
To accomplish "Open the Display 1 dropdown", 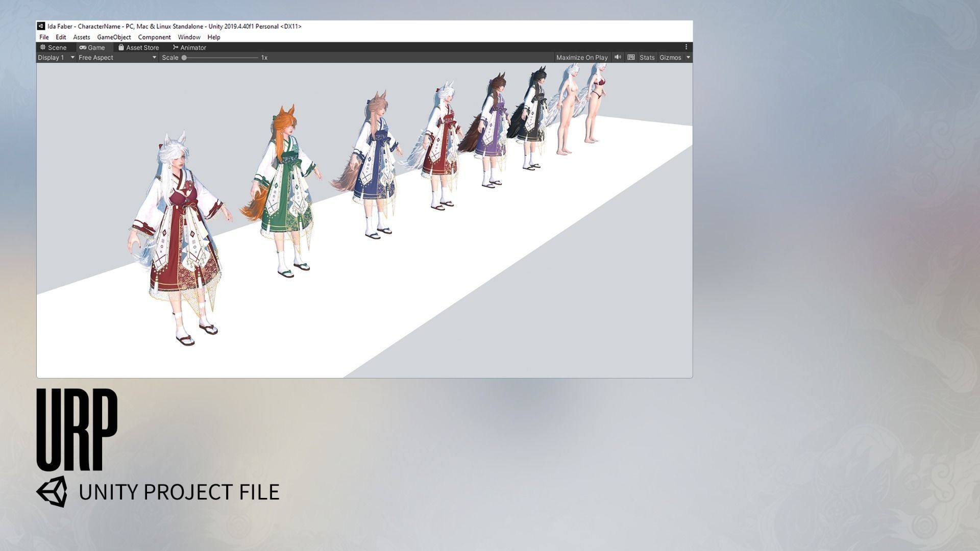I will [x=56, y=58].
